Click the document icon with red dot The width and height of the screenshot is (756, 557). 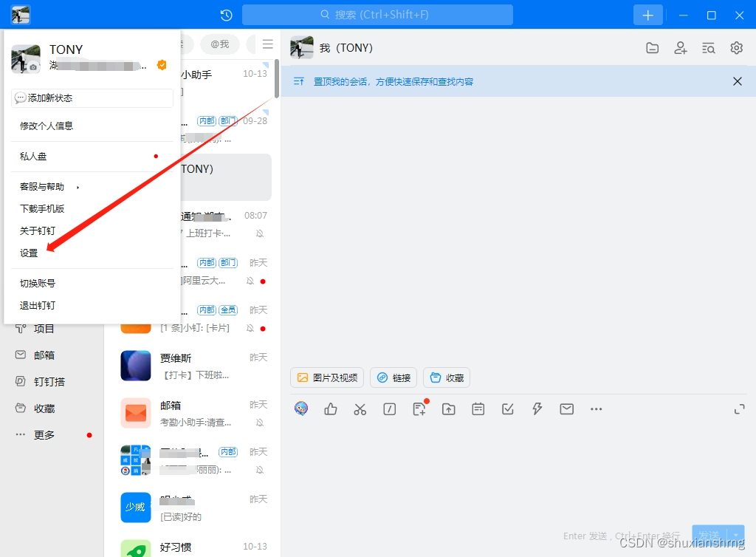click(420, 409)
